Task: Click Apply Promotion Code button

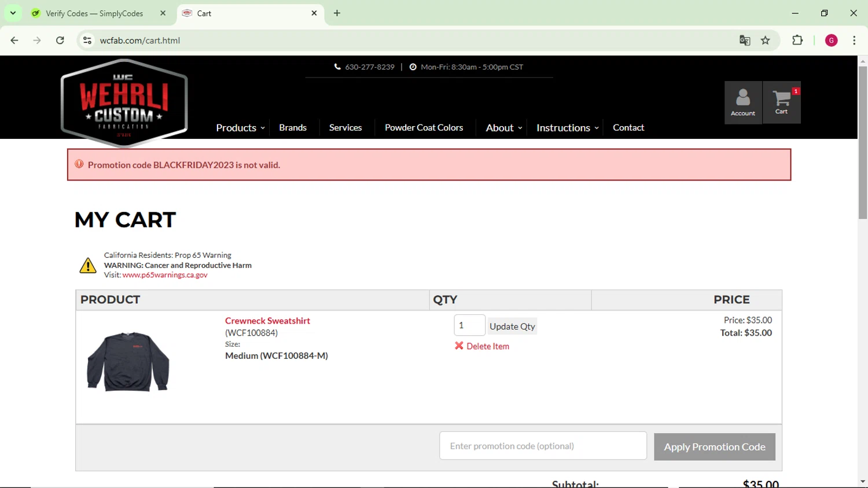Action: click(x=715, y=447)
